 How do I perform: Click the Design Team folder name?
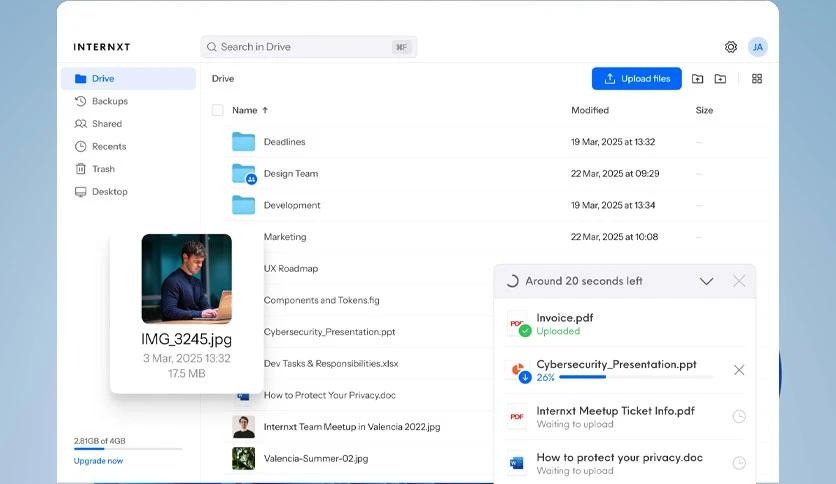291,174
